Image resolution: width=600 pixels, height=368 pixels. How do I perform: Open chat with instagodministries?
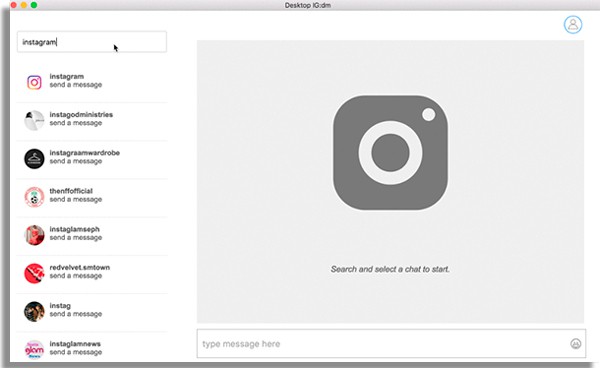pyautogui.click(x=81, y=115)
